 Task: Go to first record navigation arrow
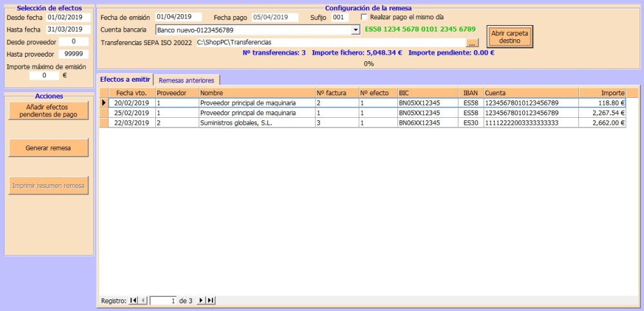(x=133, y=301)
